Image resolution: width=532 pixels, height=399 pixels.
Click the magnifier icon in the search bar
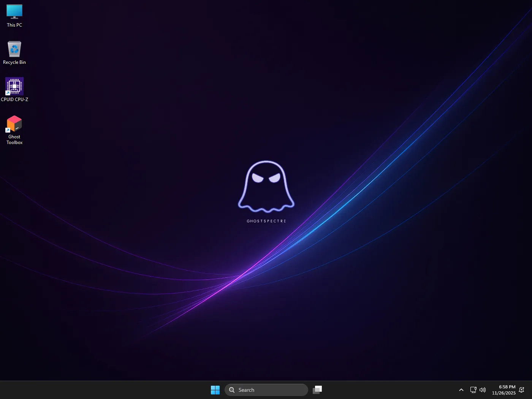[231, 390]
